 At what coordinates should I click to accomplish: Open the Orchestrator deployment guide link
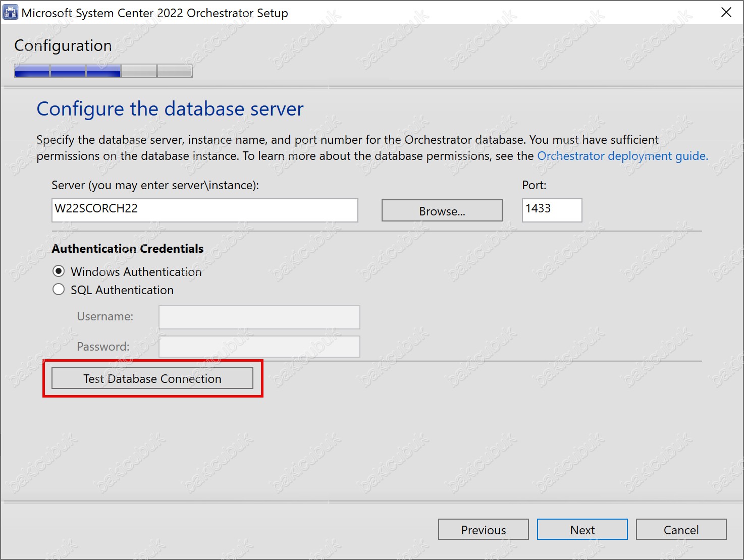click(622, 156)
